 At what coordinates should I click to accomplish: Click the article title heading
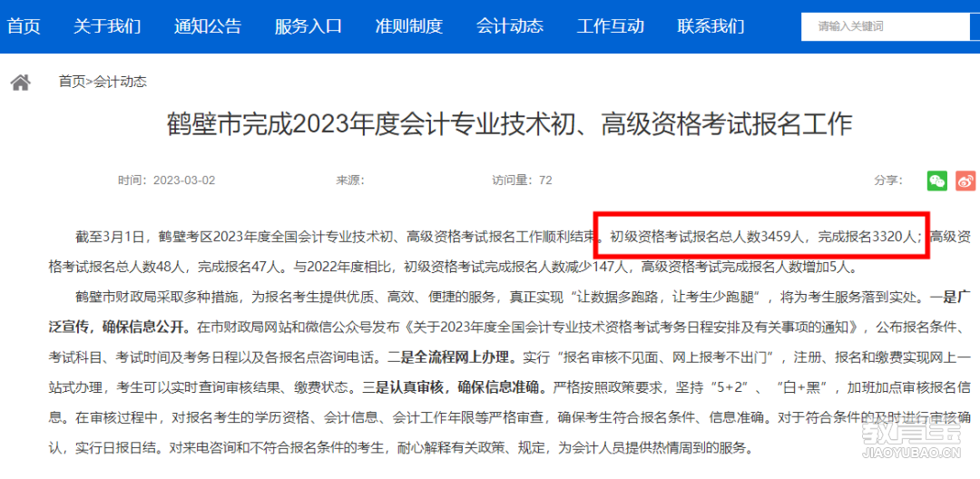509,124
